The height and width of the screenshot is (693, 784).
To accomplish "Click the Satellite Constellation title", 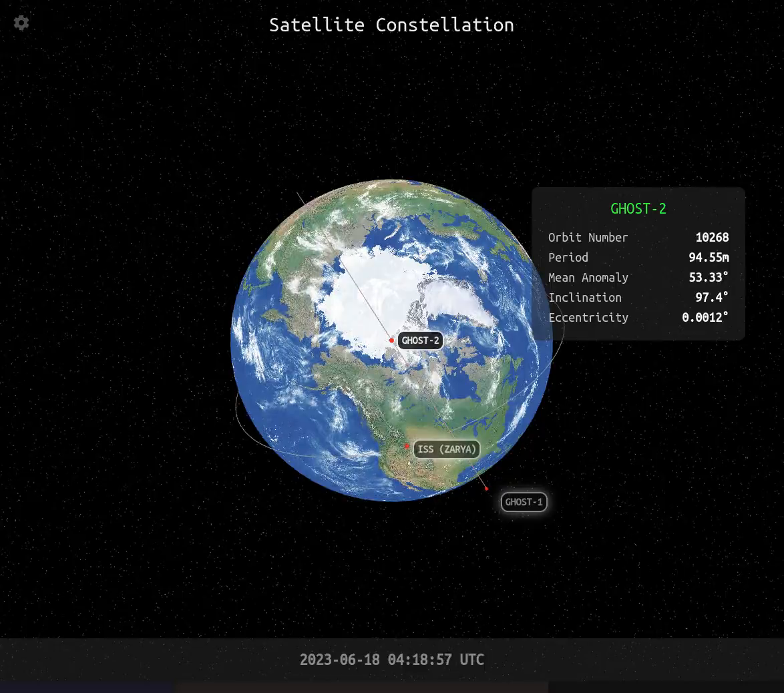I will 391,25.
